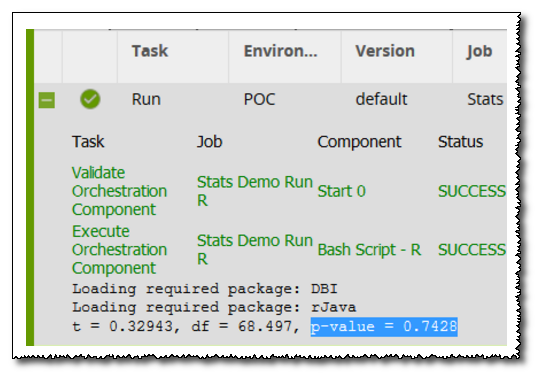Click the Run task cell
This screenshot has width=540, height=378.
click(146, 99)
